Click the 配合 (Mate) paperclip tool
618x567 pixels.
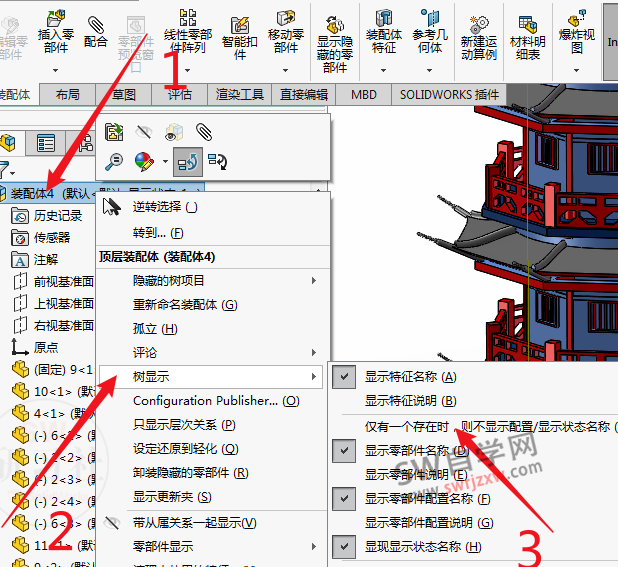tap(96, 31)
